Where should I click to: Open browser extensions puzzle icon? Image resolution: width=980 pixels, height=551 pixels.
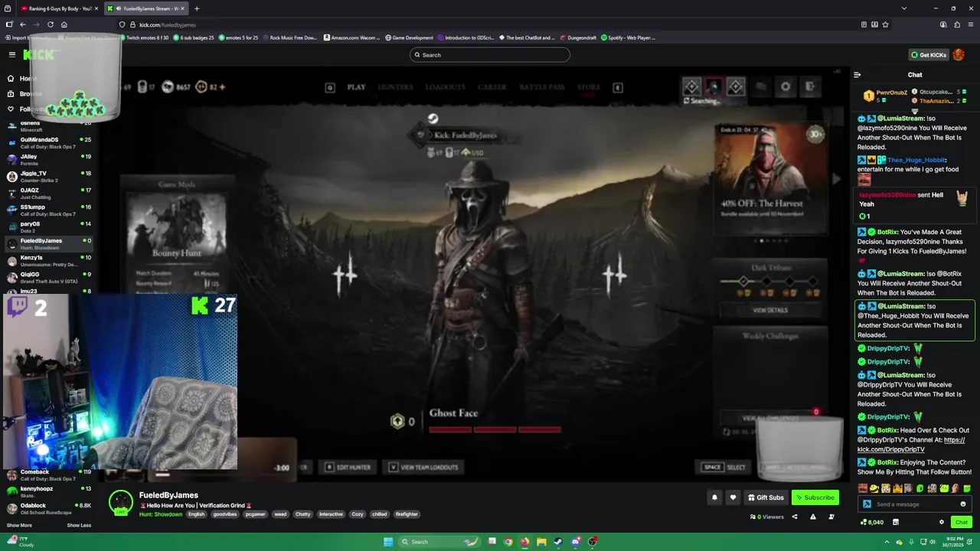click(x=957, y=24)
